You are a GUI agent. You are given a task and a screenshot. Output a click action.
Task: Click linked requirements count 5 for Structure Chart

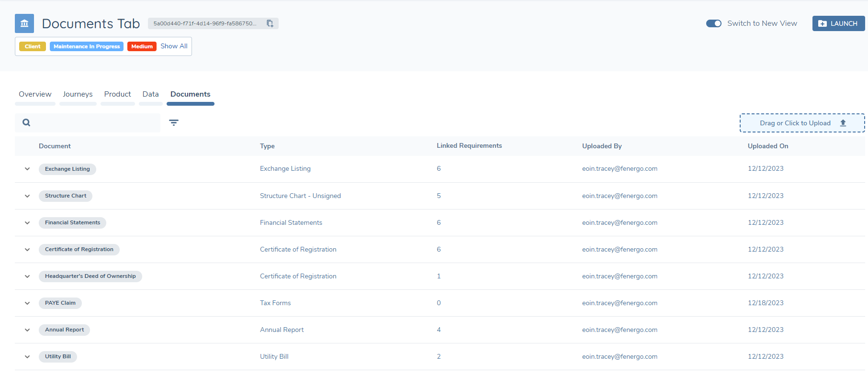point(439,196)
